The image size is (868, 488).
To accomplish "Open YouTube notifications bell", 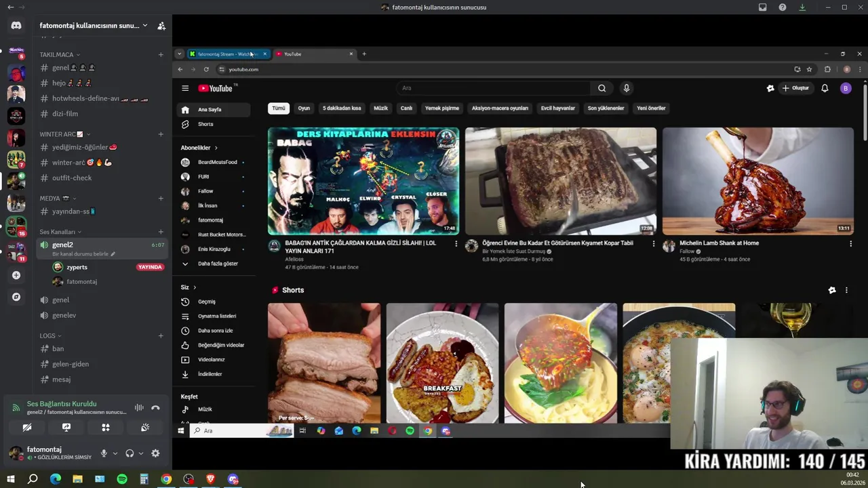I will tap(825, 88).
